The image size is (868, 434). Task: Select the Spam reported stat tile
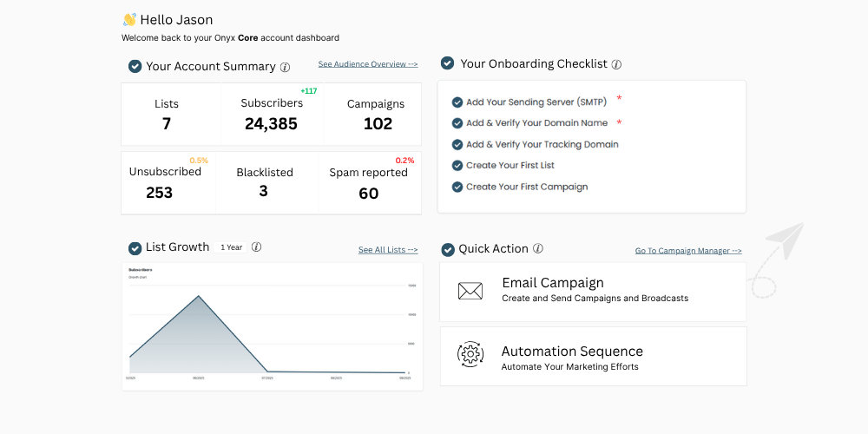(x=369, y=183)
